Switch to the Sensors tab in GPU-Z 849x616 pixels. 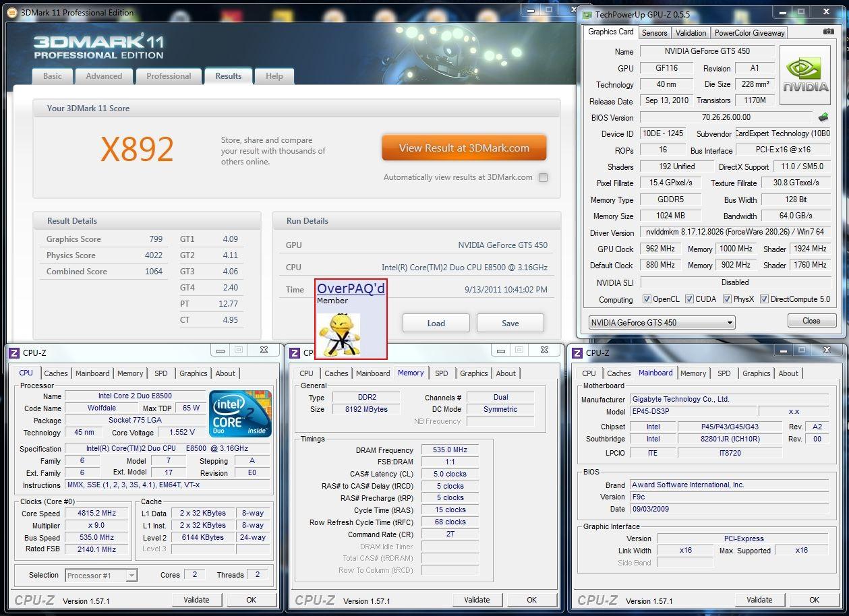click(x=654, y=32)
